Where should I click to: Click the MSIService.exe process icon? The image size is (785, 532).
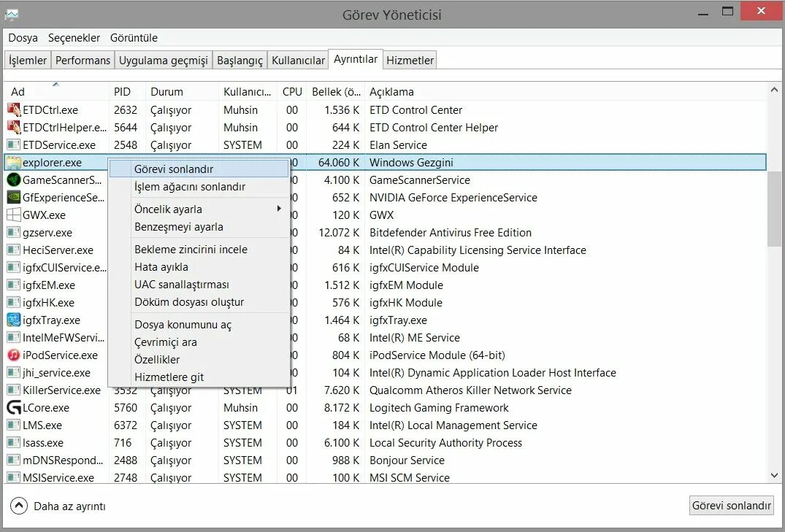14,477
